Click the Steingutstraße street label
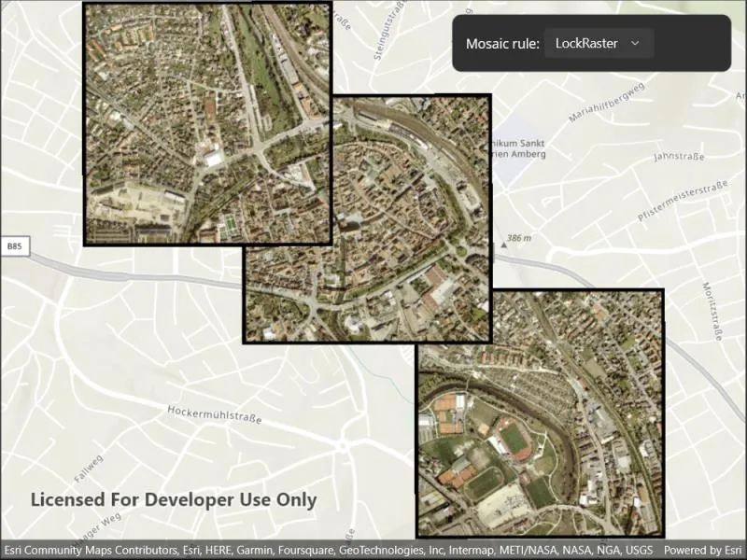The image size is (747, 560). (390, 30)
